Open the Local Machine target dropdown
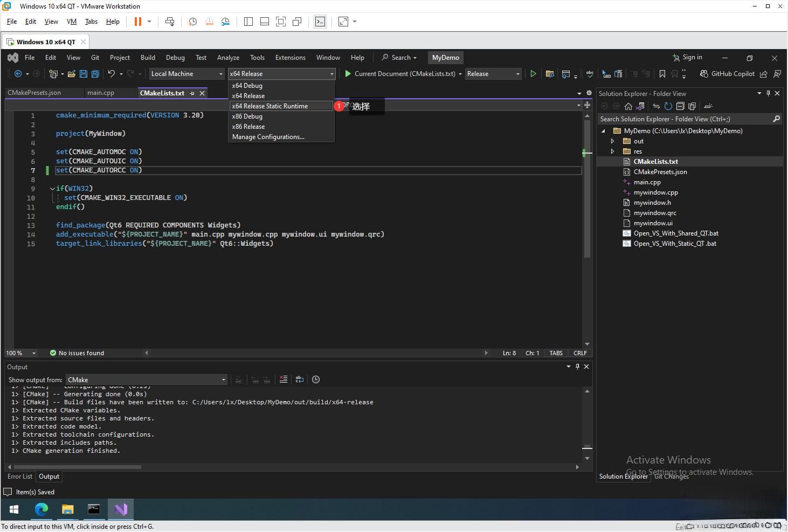788x532 pixels. 186,74
